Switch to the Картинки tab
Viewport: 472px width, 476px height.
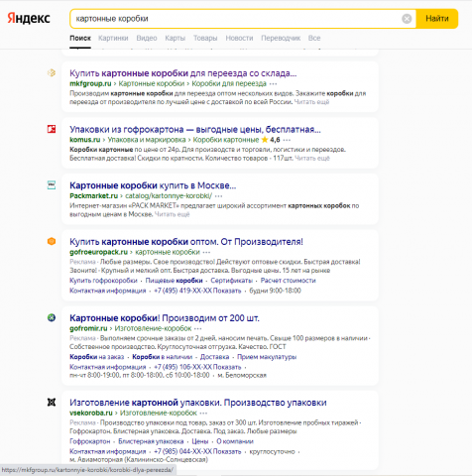[113, 38]
